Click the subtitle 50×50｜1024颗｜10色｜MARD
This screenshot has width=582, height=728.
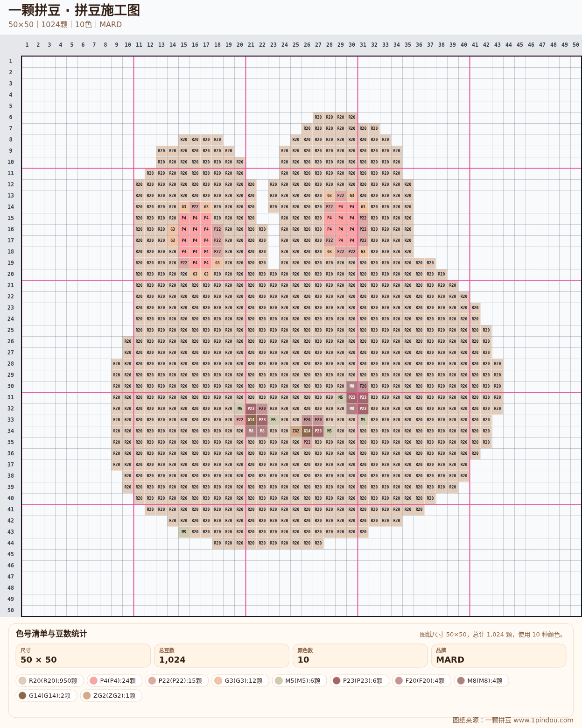pyautogui.click(x=65, y=24)
